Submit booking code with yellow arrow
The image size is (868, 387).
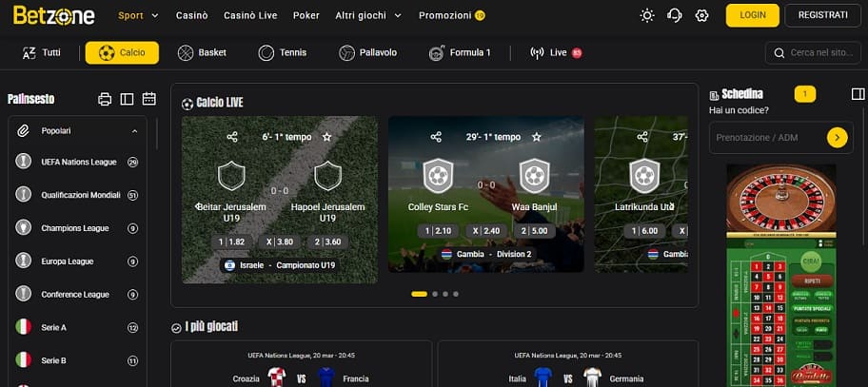pyautogui.click(x=837, y=138)
